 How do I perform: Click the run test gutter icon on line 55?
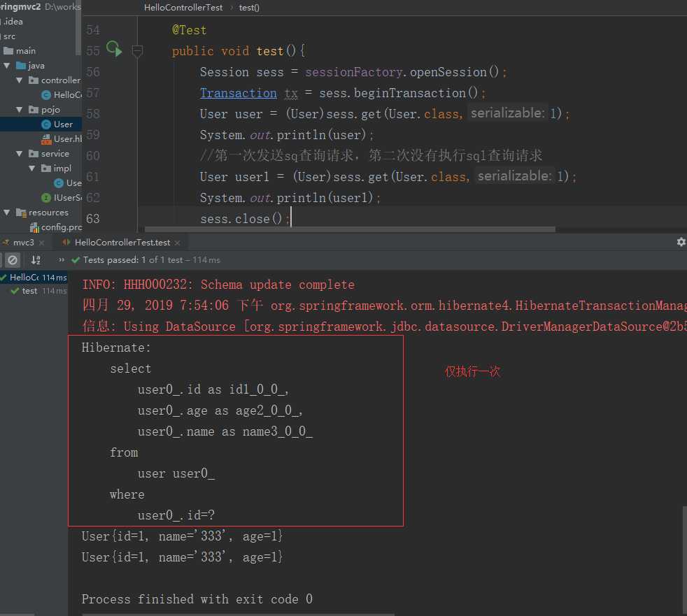pos(114,49)
